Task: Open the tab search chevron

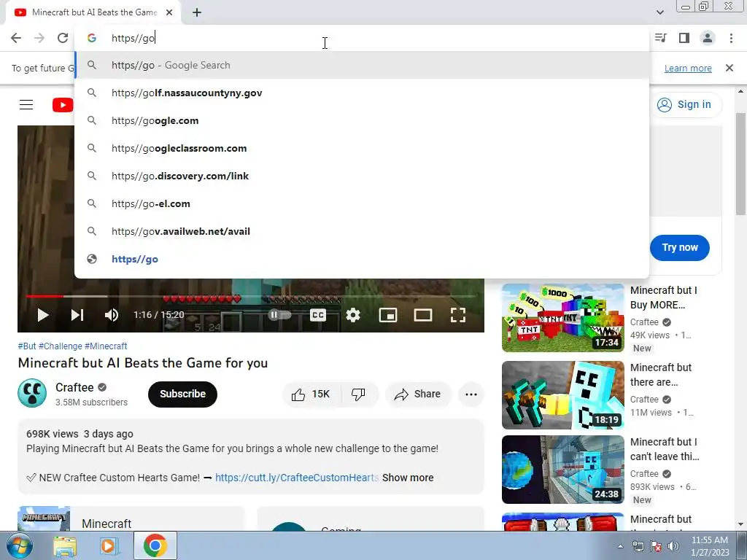Action: 659,12
